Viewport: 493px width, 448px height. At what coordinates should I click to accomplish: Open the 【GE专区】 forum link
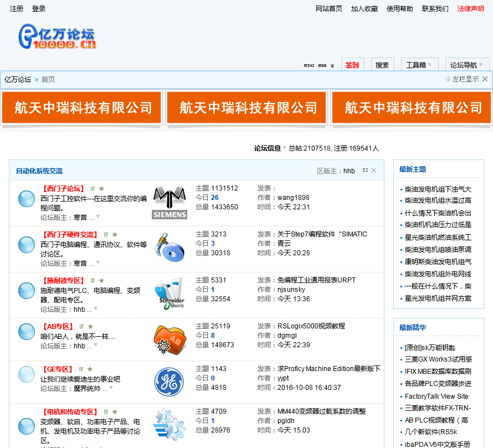pyautogui.click(x=58, y=369)
